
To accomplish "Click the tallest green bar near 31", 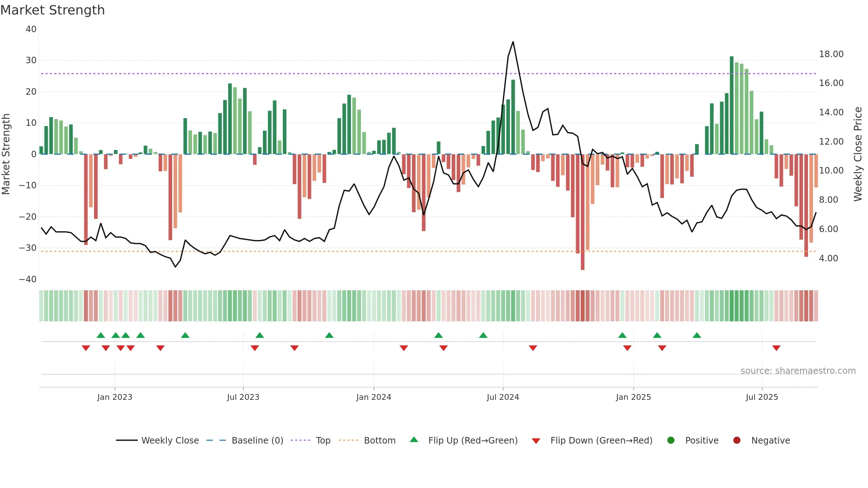I will (732, 105).
